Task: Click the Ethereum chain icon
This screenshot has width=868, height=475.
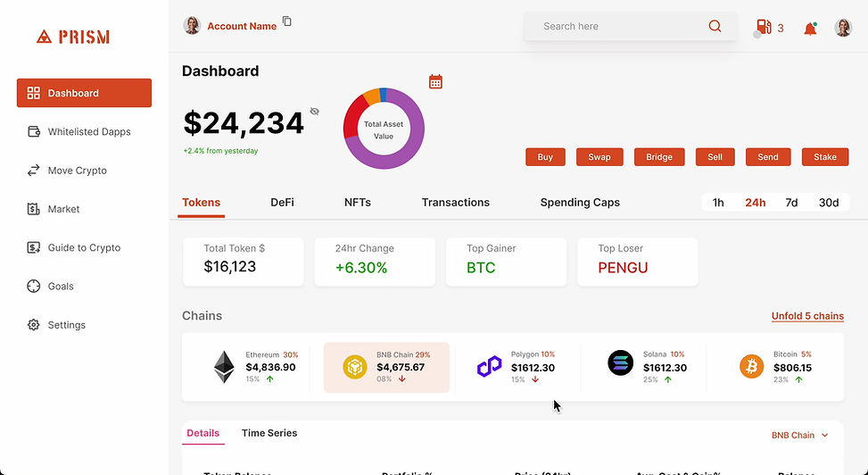Action: [x=224, y=367]
